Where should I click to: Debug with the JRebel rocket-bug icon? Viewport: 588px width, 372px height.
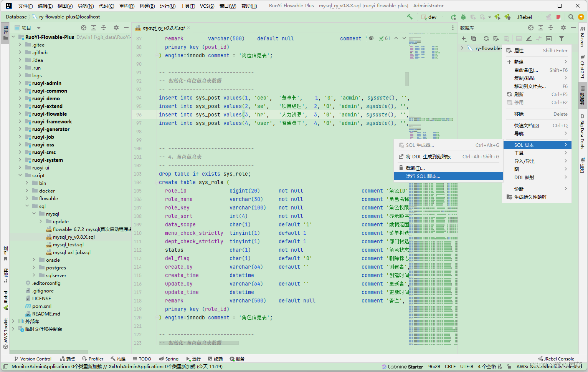tap(507, 17)
